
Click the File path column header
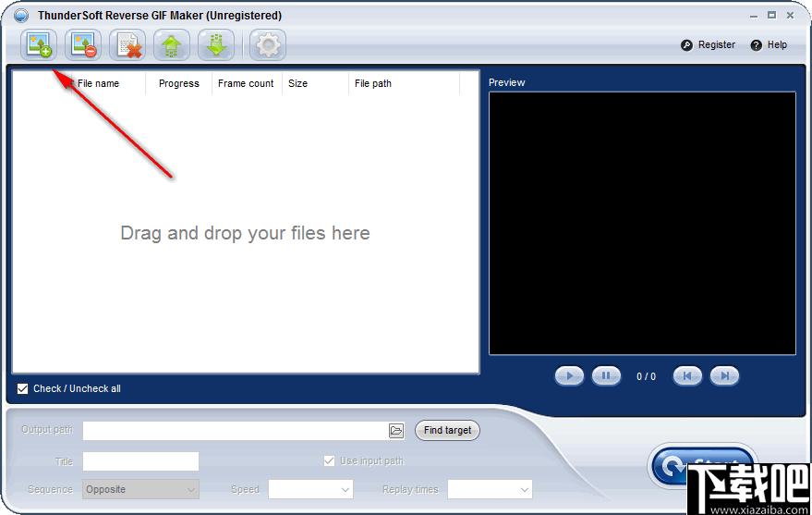point(404,83)
